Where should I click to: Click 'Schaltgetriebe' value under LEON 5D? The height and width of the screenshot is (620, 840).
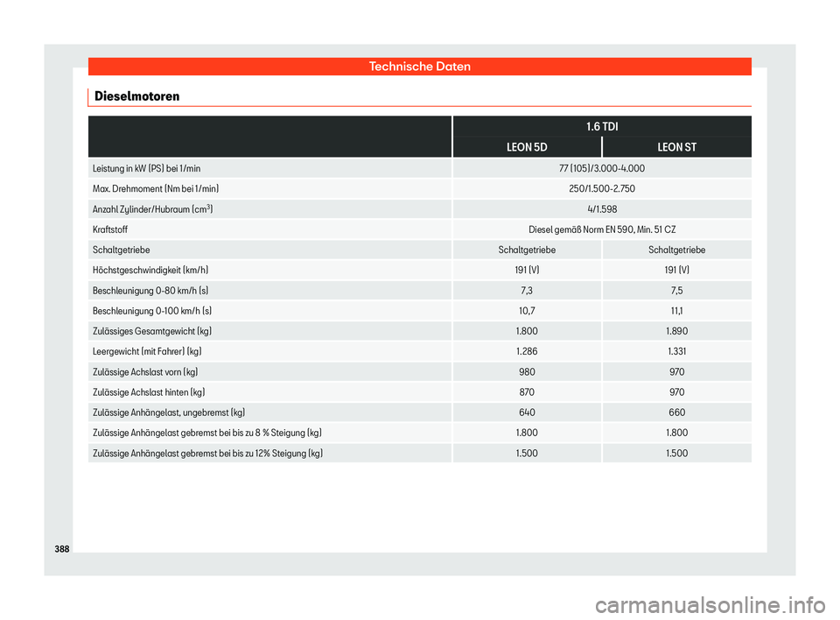point(527,250)
